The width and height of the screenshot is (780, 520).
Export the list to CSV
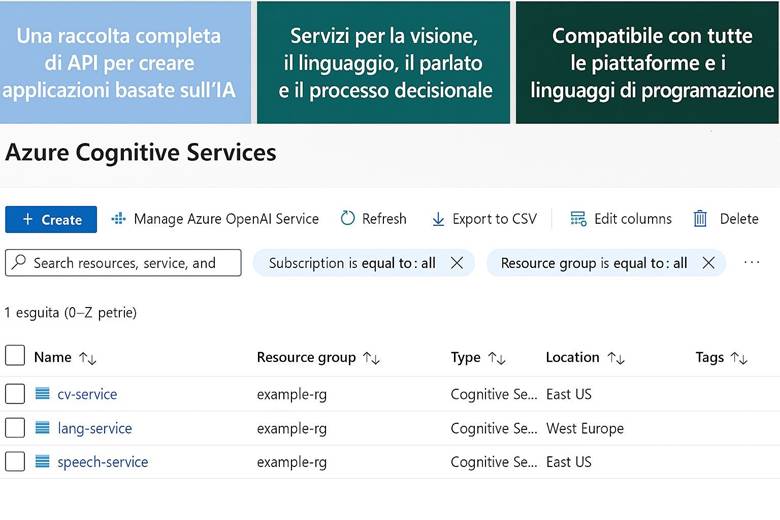pyautogui.click(x=485, y=219)
